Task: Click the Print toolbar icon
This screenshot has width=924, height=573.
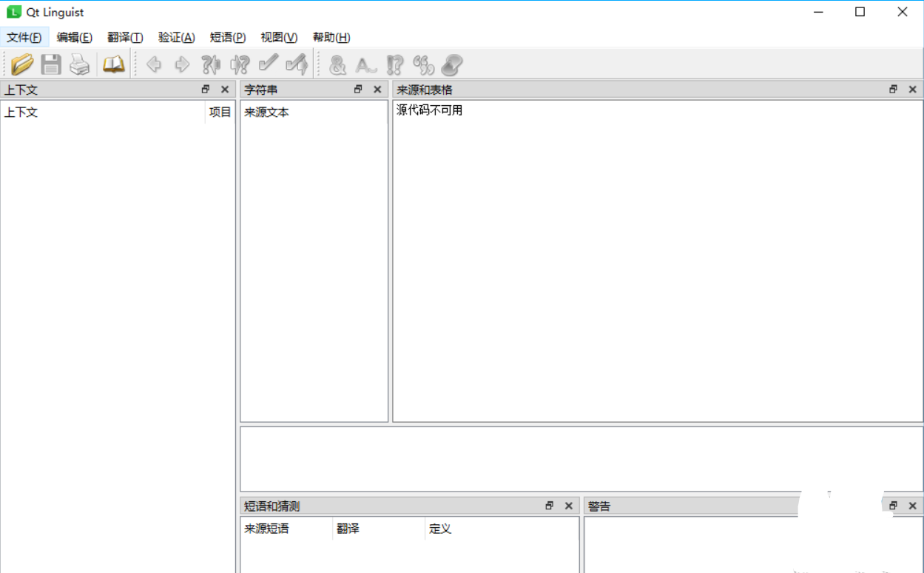Action: point(79,65)
